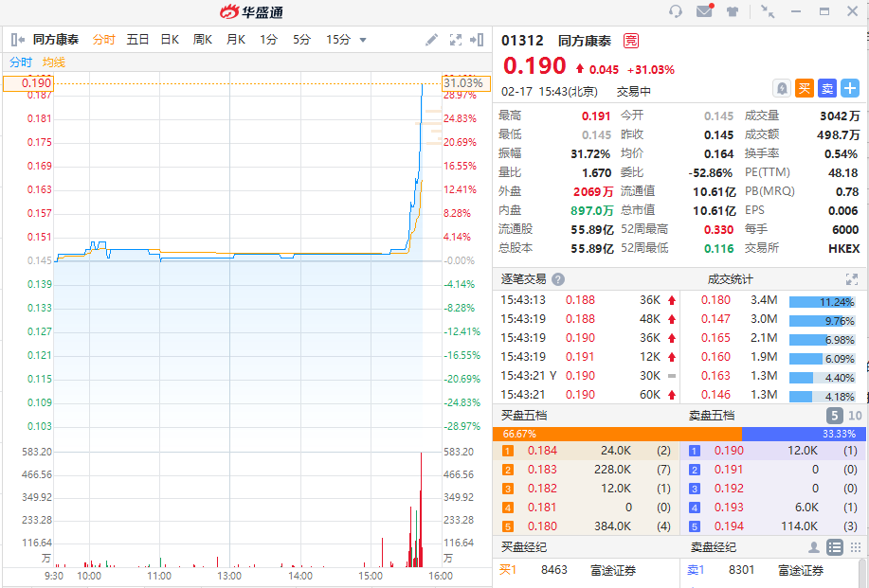
Task: Click the 同方康泰 title in chart toolbar
Action: 55,40
